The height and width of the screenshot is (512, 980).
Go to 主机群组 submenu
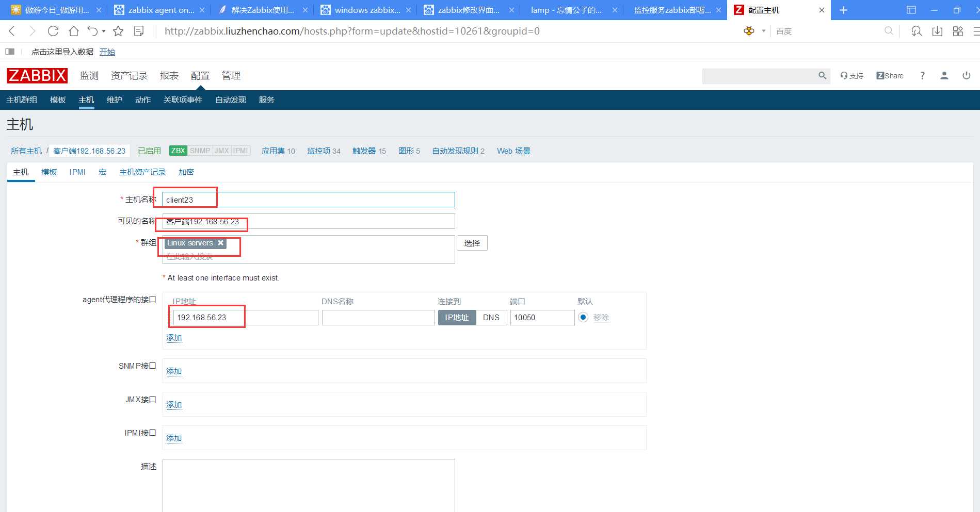(x=22, y=100)
